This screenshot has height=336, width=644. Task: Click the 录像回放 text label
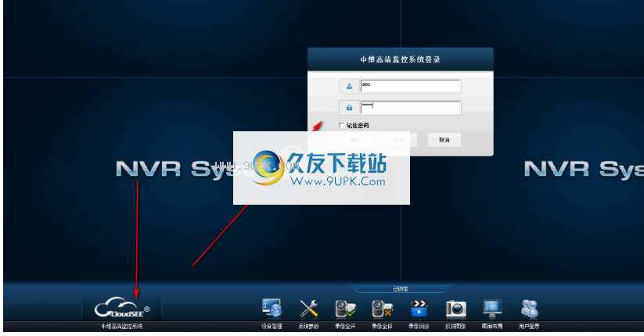pos(419,327)
